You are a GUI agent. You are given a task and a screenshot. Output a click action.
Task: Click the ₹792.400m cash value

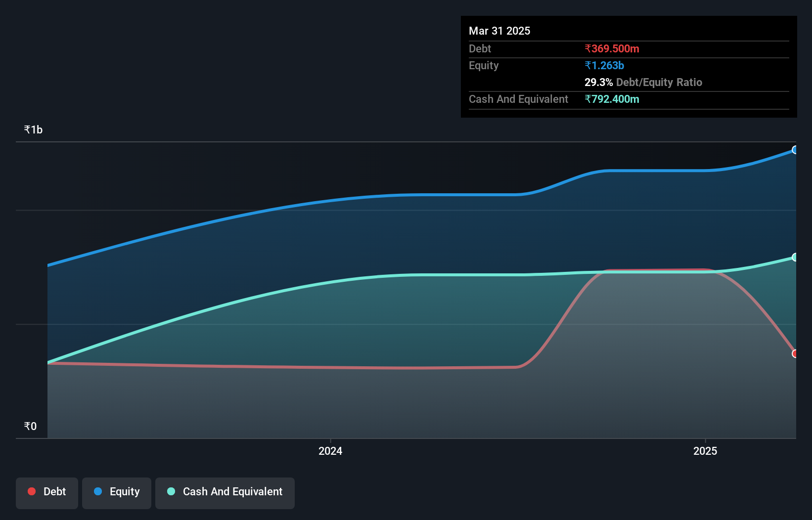612,99
